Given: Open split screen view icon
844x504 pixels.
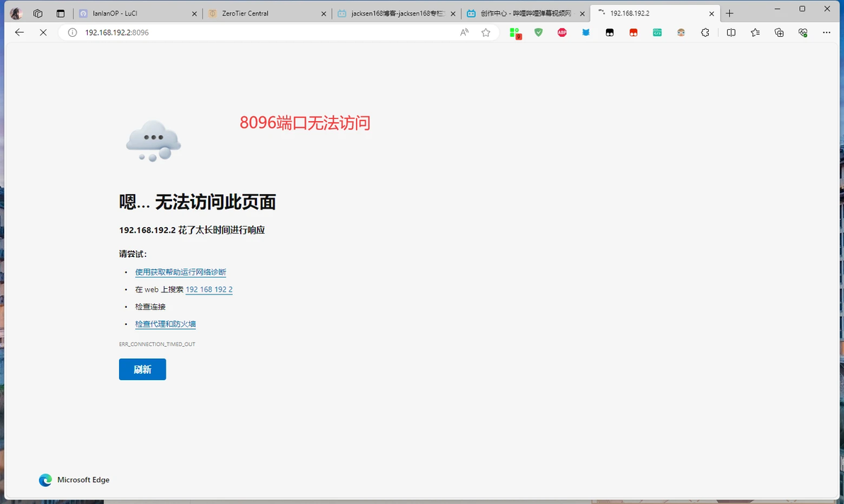Looking at the screenshot, I should point(731,33).
